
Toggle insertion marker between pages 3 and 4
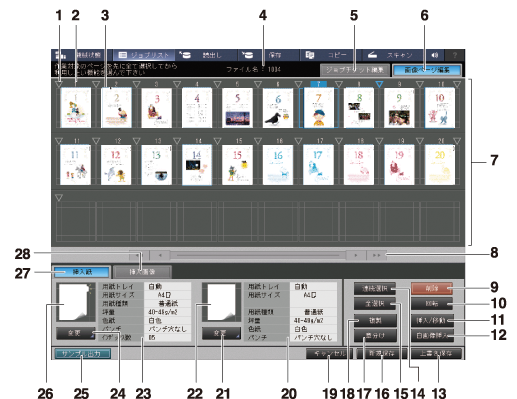coord(177,84)
